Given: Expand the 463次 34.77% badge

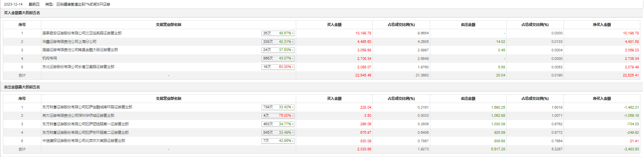Looking at the screenshot, I should pyautogui.click(x=278, y=124).
